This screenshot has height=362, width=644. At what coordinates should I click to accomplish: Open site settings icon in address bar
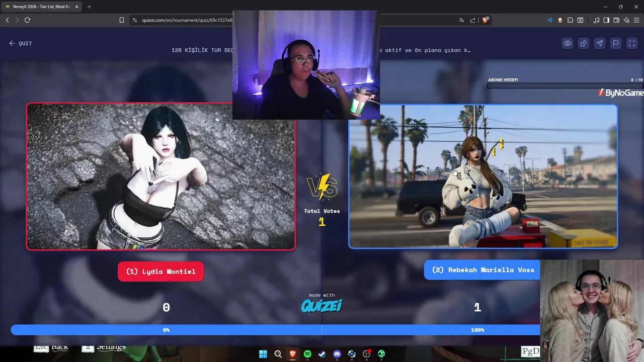click(134, 20)
